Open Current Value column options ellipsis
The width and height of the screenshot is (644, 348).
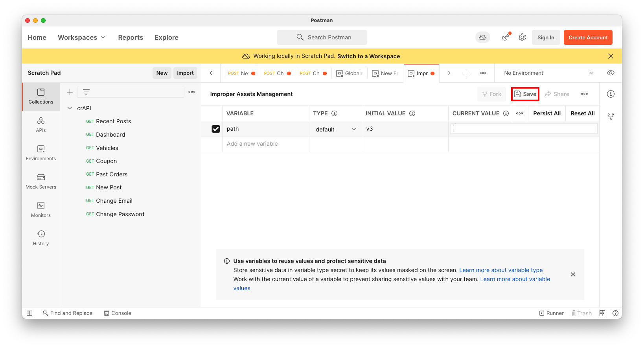(x=519, y=113)
